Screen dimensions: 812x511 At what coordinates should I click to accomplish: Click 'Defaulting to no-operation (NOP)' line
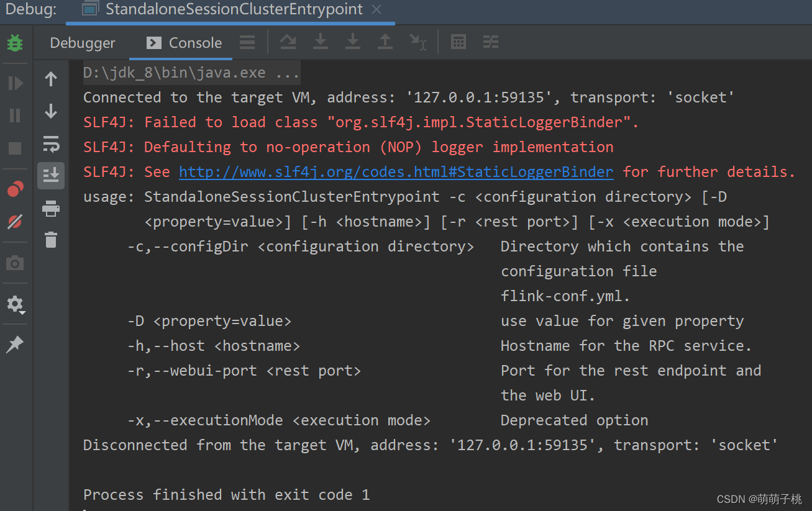[349, 147]
